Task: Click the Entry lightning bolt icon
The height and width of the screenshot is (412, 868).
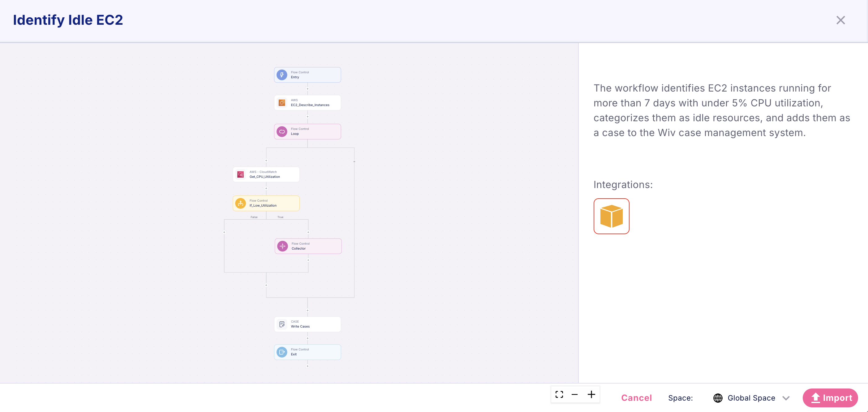Action: coord(282,75)
